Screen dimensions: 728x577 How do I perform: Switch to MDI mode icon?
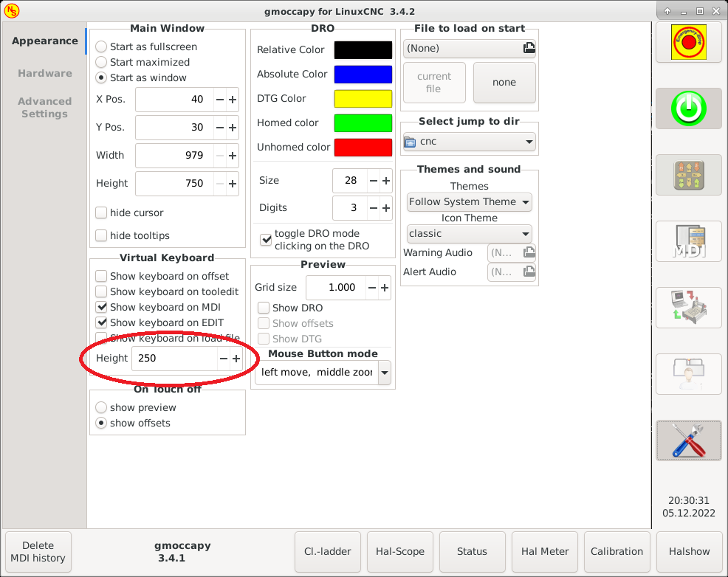689,241
